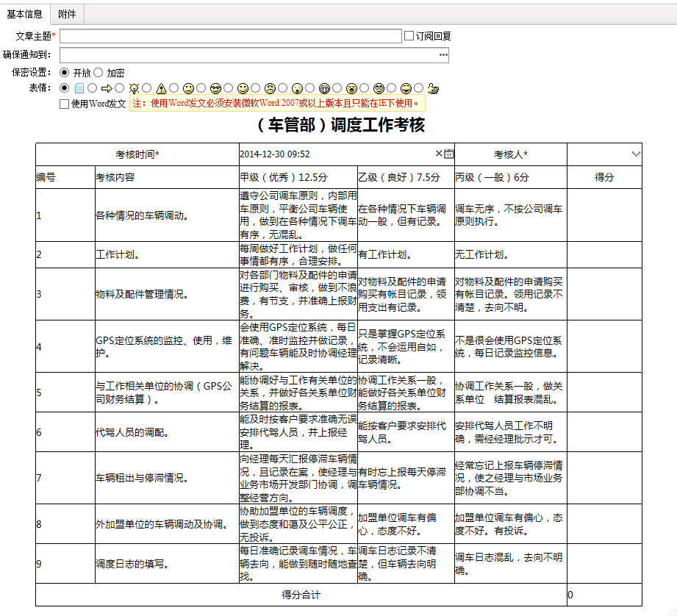This screenshot has height=616, width=677.
Task: Click the 考核内容 column header
Action: pos(167,177)
